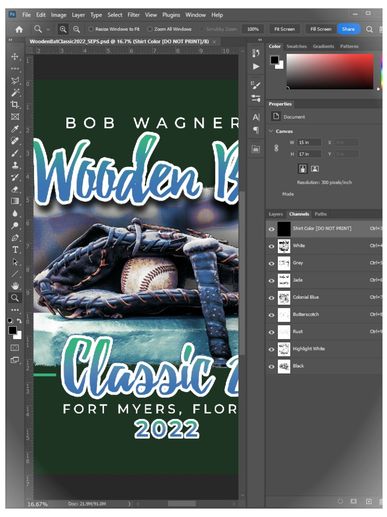This screenshot has width=387, height=517.
Task: Select the Clone Stamp tool
Action: point(15,165)
